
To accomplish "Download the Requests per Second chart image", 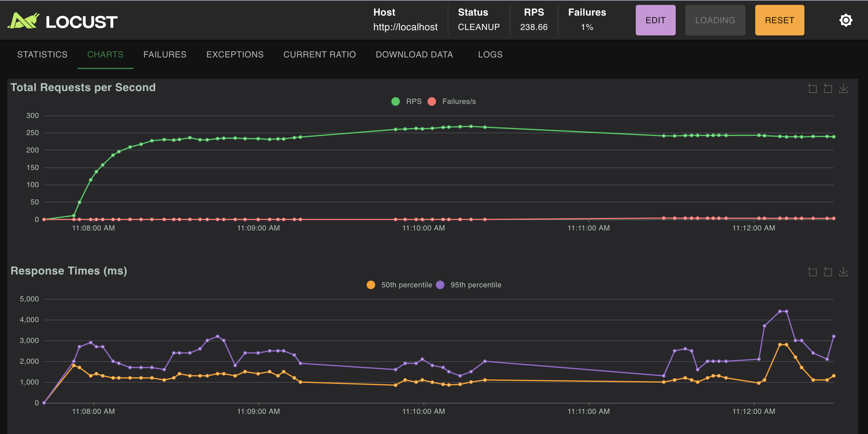I will click(843, 88).
